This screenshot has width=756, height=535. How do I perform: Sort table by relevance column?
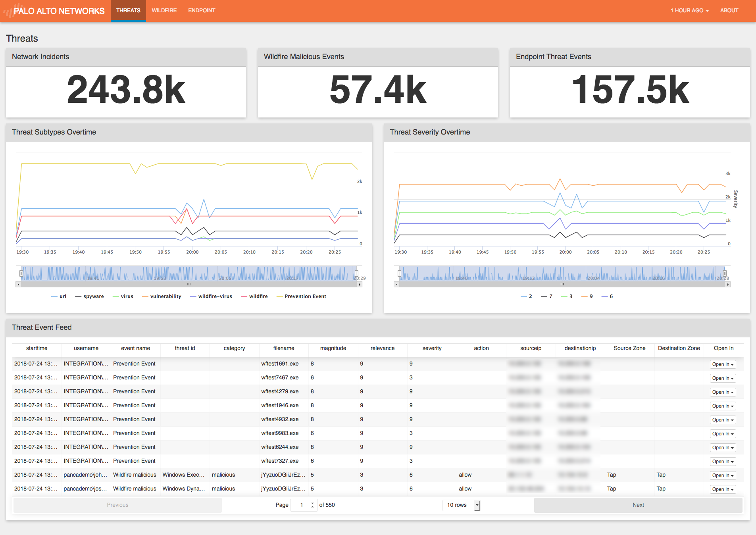click(383, 348)
